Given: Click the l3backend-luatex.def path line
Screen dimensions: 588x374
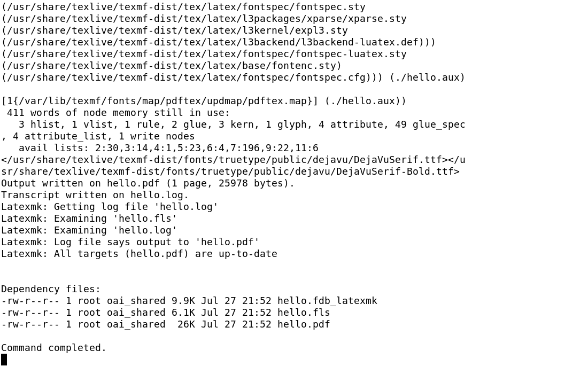Looking at the screenshot, I should 218,42.
